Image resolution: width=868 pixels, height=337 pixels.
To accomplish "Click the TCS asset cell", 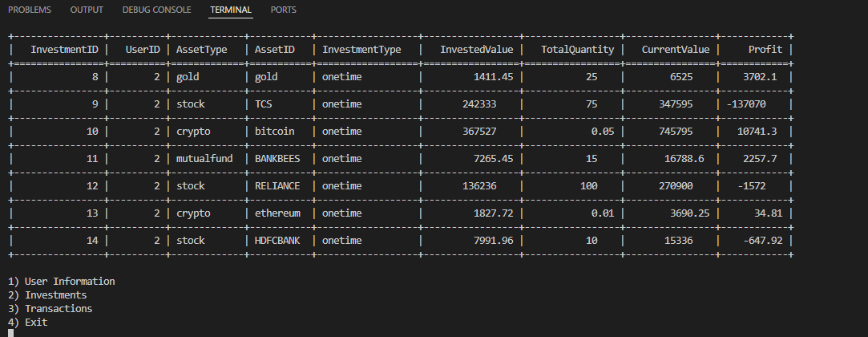I will click(263, 104).
